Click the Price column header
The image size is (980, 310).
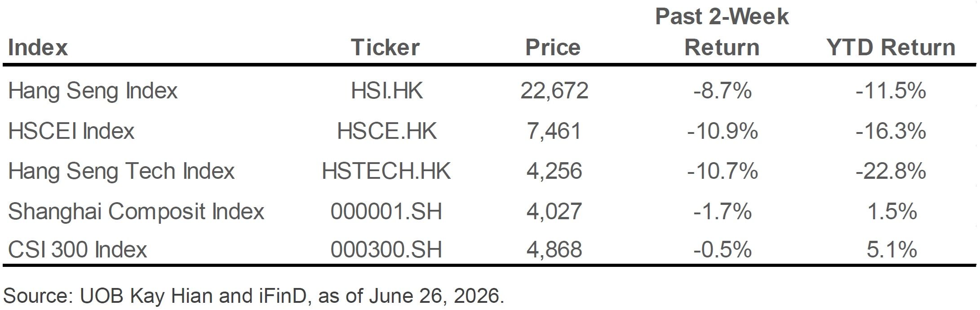[x=553, y=48]
